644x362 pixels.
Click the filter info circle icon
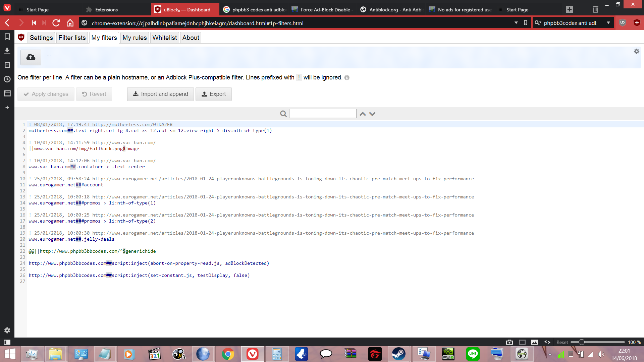pyautogui.click(x=347, y=78)
